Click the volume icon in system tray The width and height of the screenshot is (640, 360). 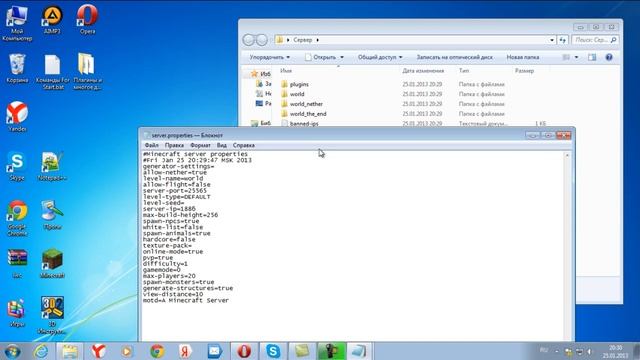point(589,351)
